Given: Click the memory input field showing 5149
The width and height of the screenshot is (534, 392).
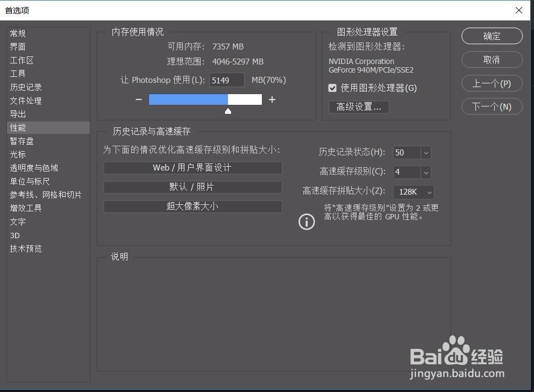Looking at the screenshot, I should pyautogui.click(x=226, y=80).
